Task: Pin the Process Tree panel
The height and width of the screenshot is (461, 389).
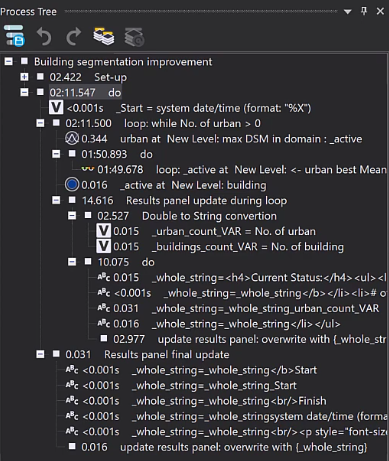Action: [364, 11]
